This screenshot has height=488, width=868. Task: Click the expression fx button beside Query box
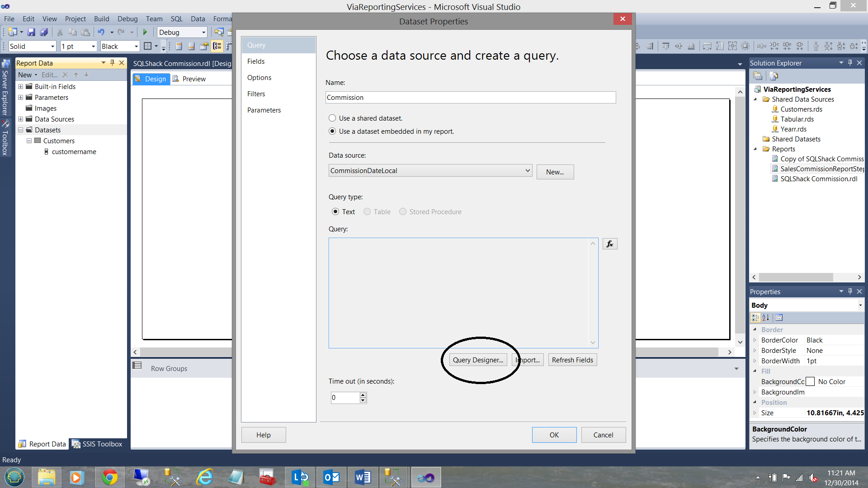[x=610, y=244]
